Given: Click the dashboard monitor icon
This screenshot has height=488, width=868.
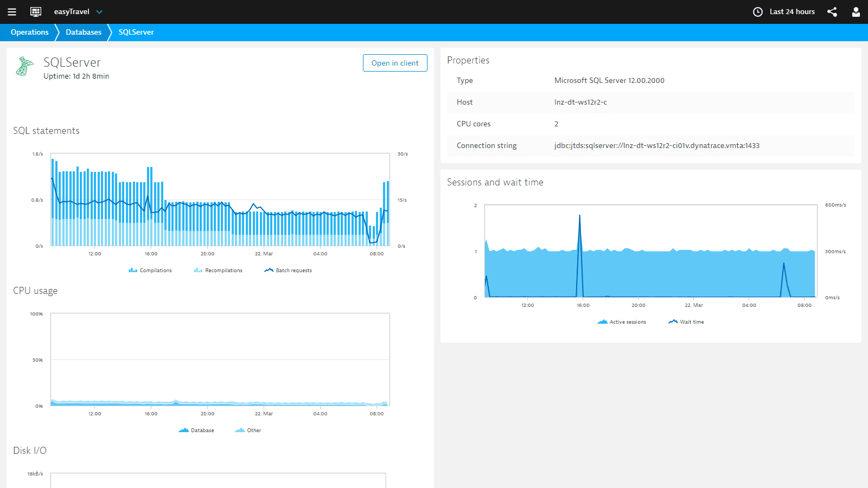Looking at the screenshot, I should coord(36,12).
